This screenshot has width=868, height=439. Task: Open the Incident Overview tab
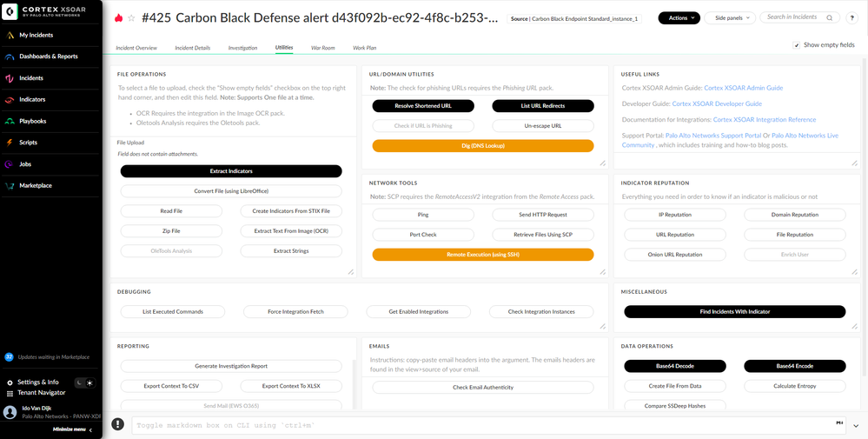click(136, 48)
